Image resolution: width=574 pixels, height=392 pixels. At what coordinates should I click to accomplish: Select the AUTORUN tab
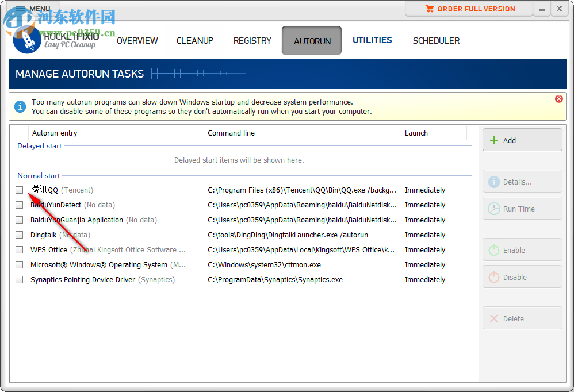click(312, 41)
